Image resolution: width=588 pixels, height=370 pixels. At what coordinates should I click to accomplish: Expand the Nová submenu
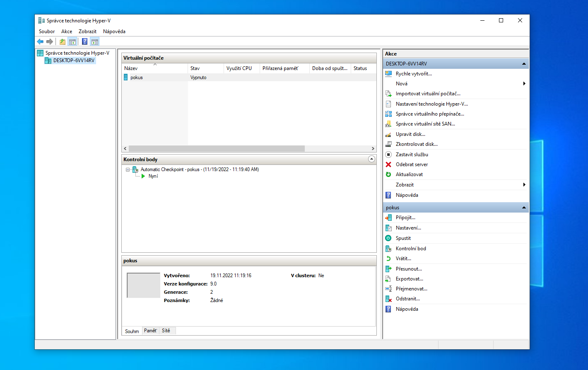pos(524,84)
